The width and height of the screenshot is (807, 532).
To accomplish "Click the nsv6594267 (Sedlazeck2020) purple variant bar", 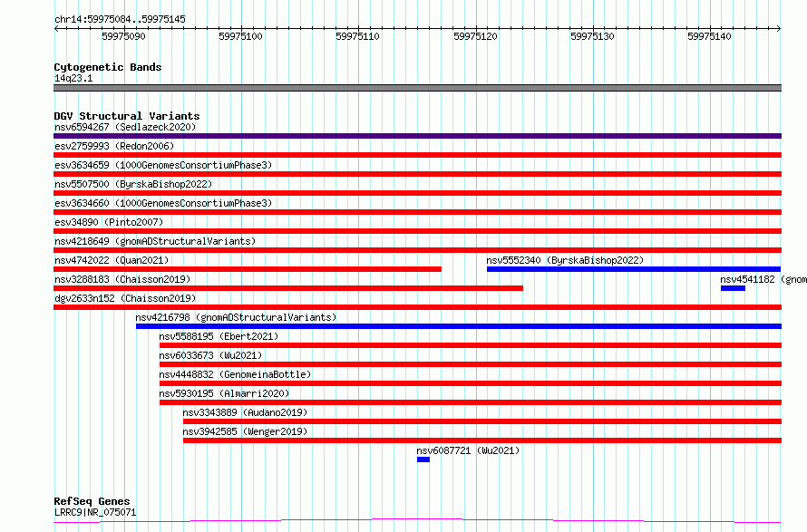I will point(417,136).
